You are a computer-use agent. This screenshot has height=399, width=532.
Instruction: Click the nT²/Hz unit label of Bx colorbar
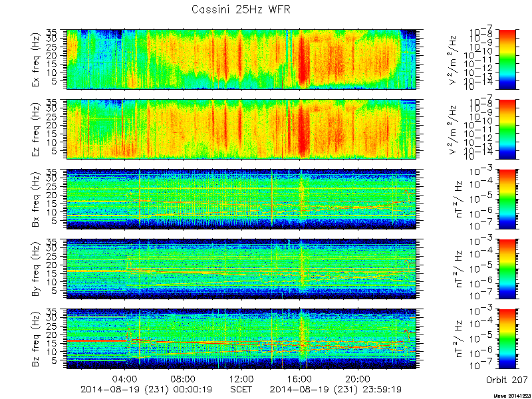458,199
